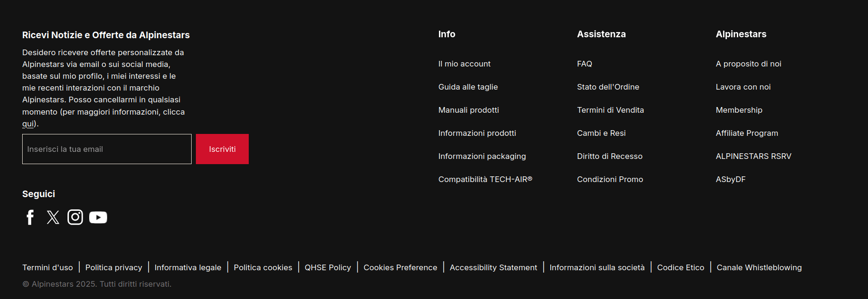This screenshot has width=868, height=299.
Task: Open the Alpinestars Facebook page icon
Action: (x=30, y=217)
